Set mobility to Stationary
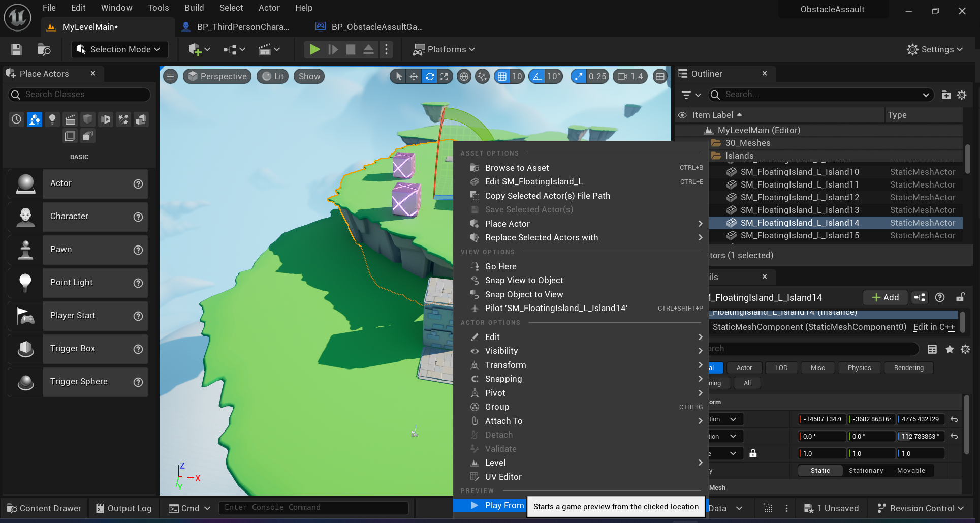 [866, 471]
